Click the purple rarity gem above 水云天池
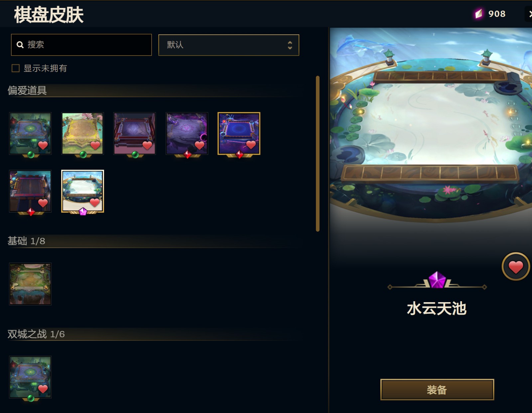 [437, 280]
